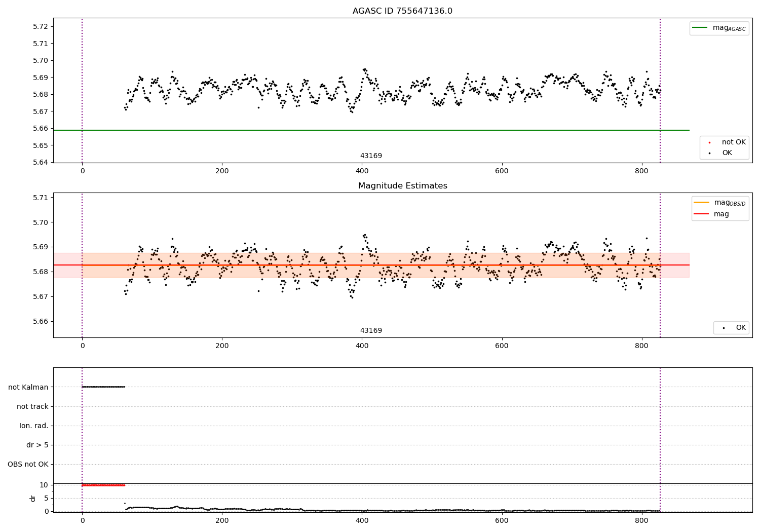Click the "5" tick on dr axis

coord(46,498)
